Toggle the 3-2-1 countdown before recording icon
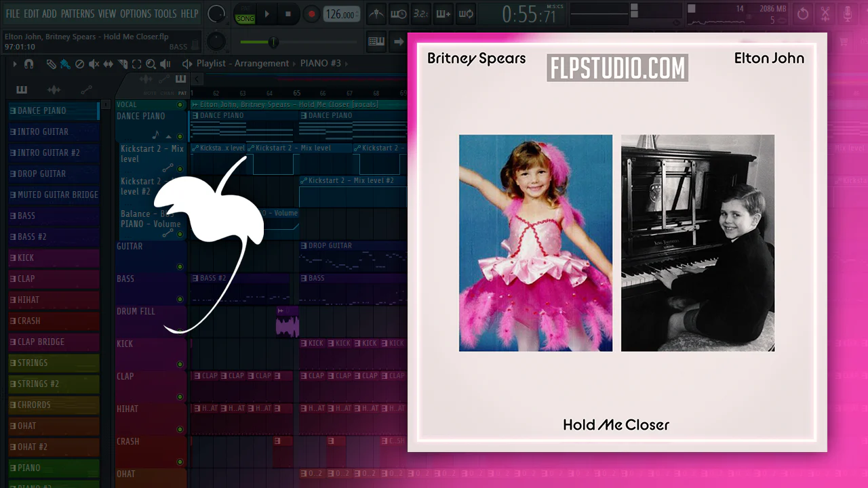The image size is (868, 488). coord(421,14)
